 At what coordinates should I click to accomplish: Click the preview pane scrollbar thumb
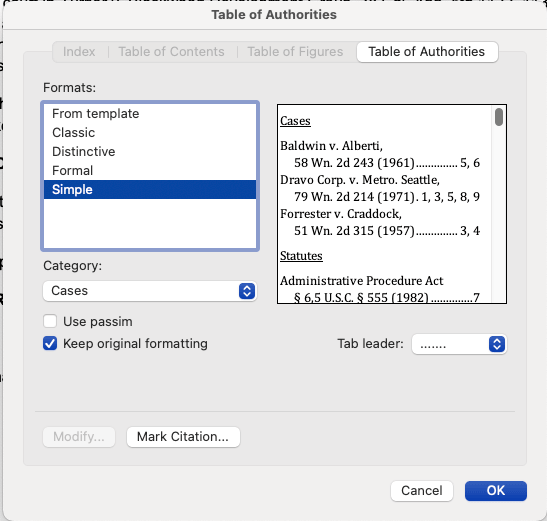coord(499,117)
